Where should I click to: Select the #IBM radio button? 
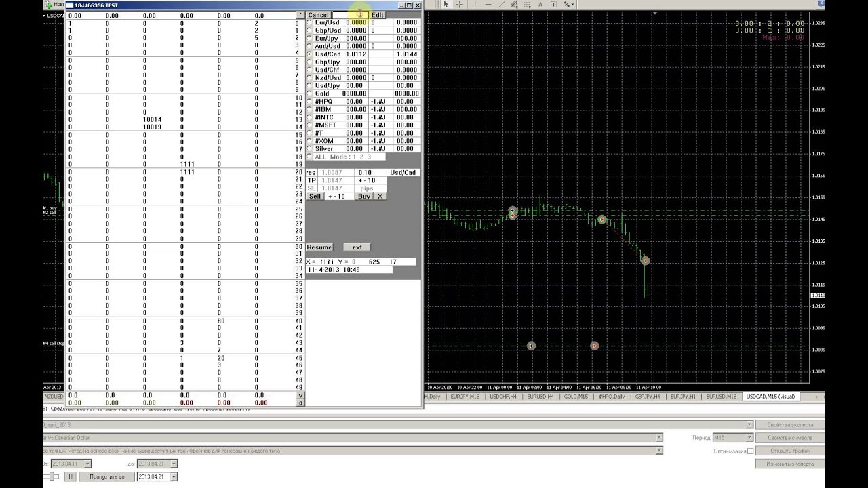(310, 109)
